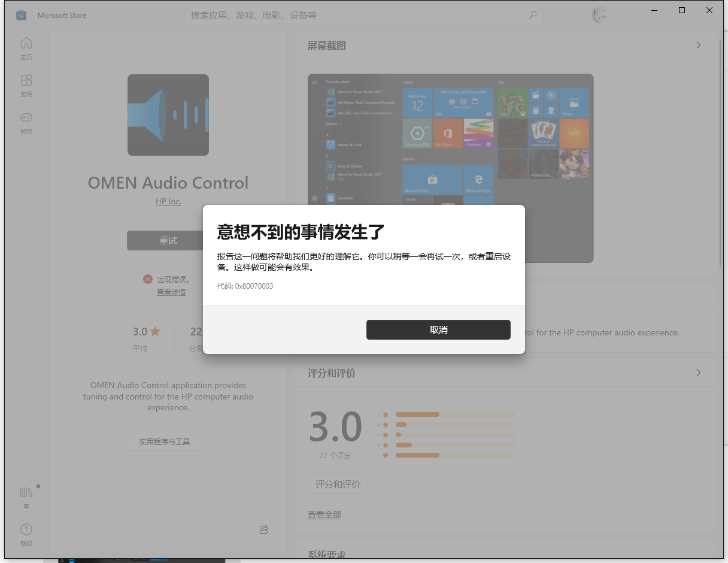Expand the 评分和评价 ratings section chevron
Image resolution: width=728 pixels, height=563 pixels.
pyautogui.click(x=698, y=373)
